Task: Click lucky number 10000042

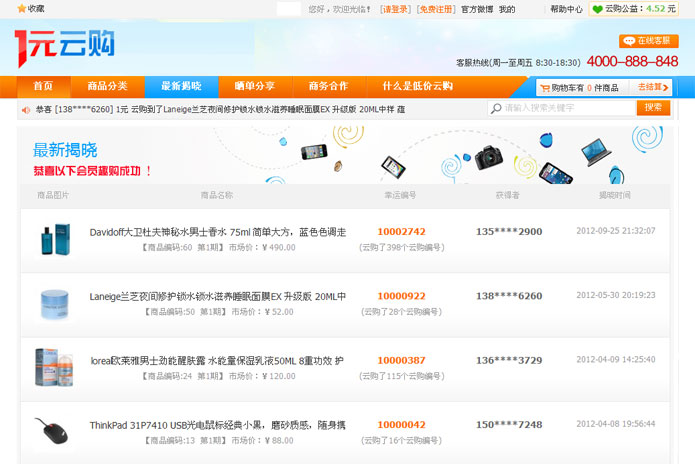Action: pyautogui.click(x=402, y=425)
